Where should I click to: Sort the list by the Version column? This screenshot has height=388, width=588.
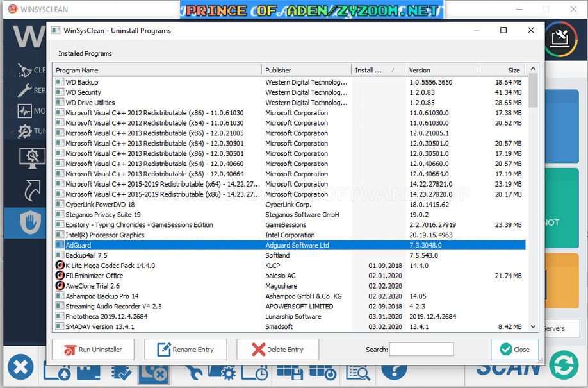(441, 71)
